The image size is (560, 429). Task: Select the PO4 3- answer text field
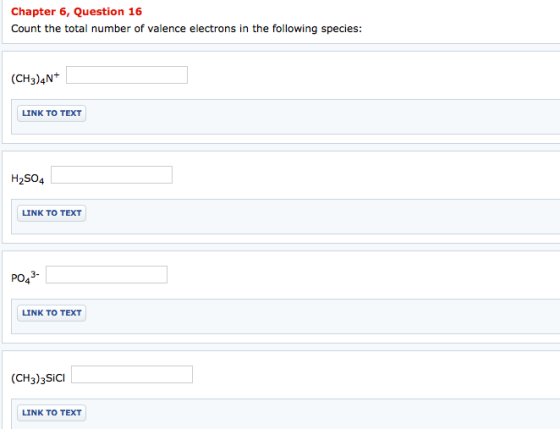(106, 275)
